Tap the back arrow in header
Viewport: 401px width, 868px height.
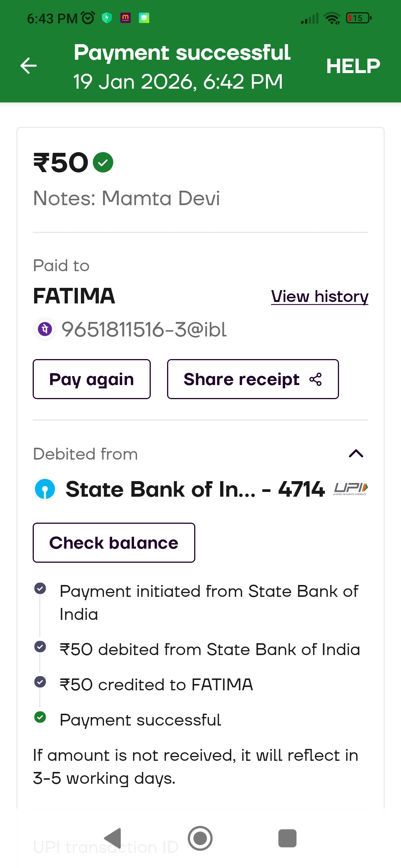tap(29, 66)
